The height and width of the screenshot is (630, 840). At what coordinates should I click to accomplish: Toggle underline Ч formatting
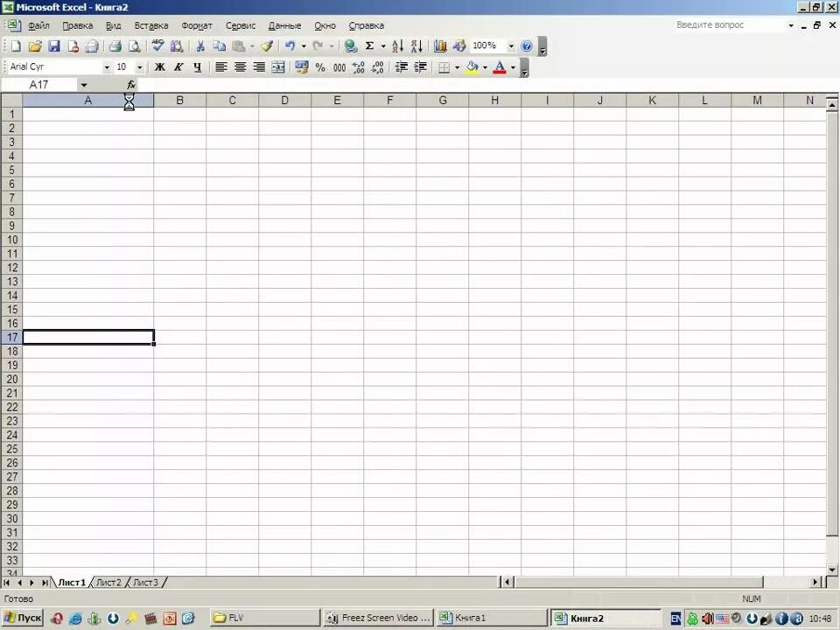tap(198, 67)
